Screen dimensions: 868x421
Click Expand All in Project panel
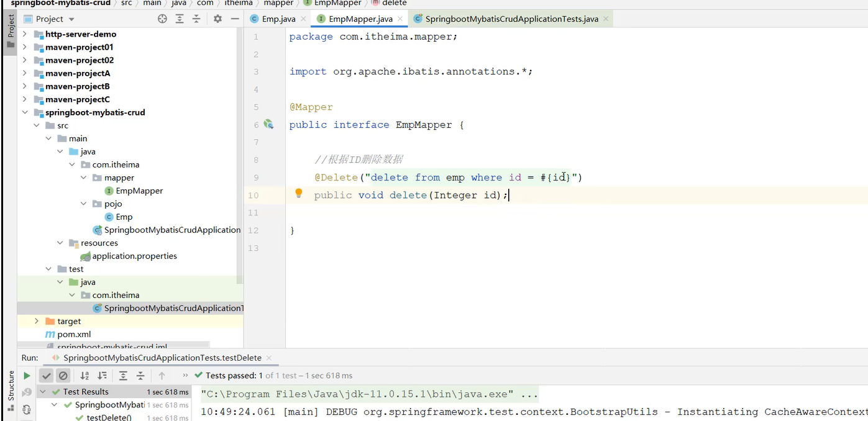pos(180,19)
